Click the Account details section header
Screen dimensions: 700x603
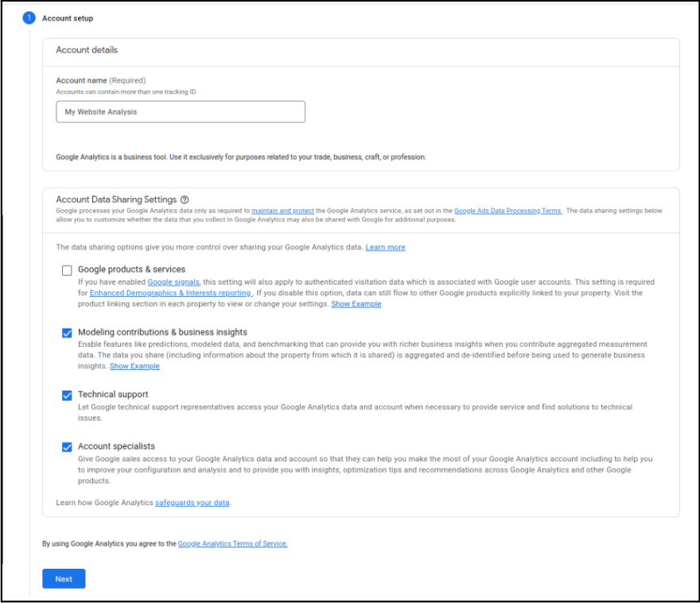(87, 50)
